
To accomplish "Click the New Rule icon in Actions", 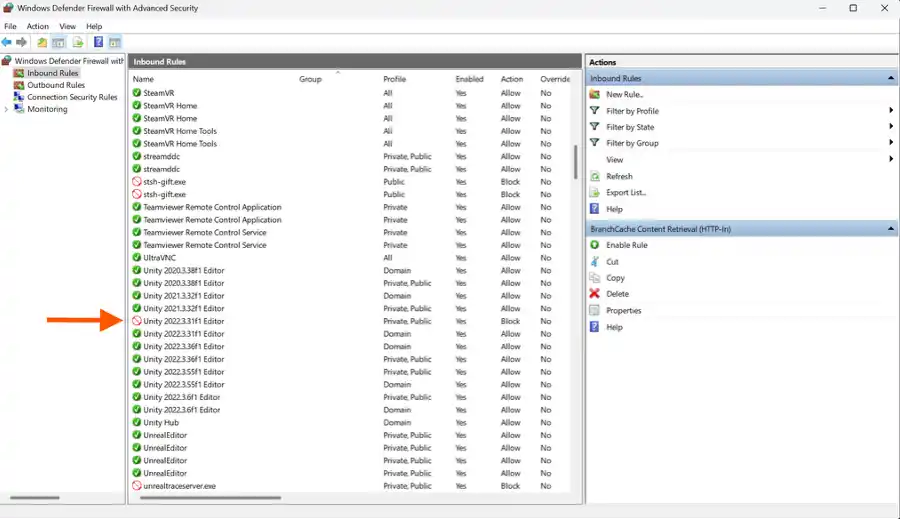I will (x=595, y=94).
